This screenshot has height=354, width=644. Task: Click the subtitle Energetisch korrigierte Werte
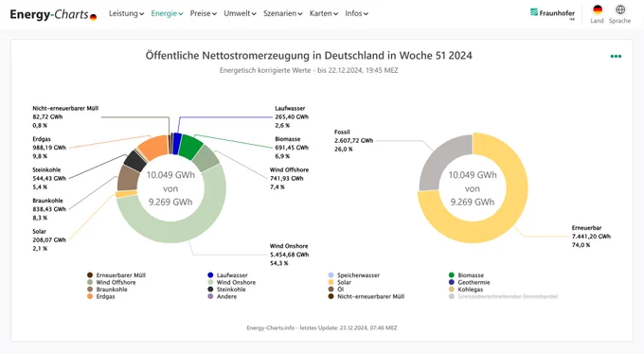[309, 70]
